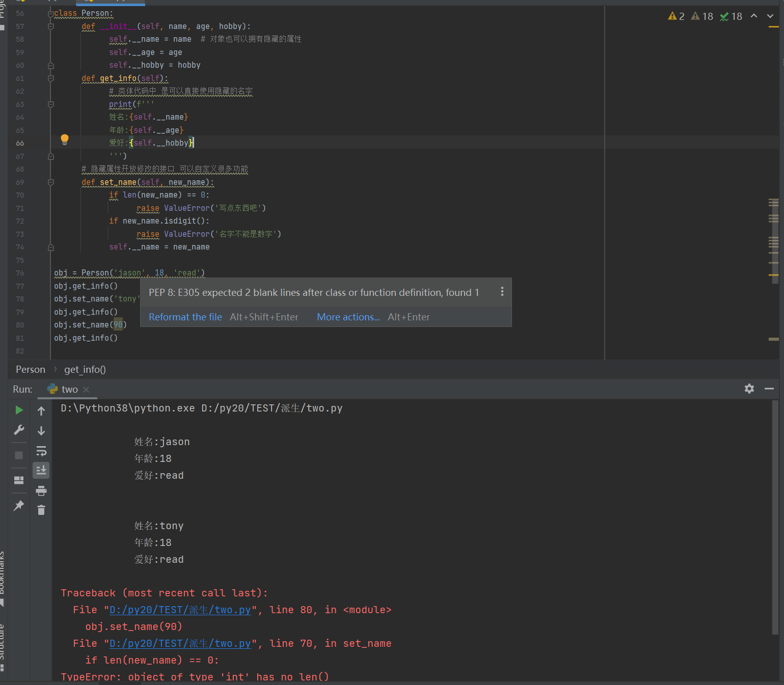The height and width of the screenshot is (685, 784).
Task: Open run configuration wrench icon
Action: click(x=19, y=430)
